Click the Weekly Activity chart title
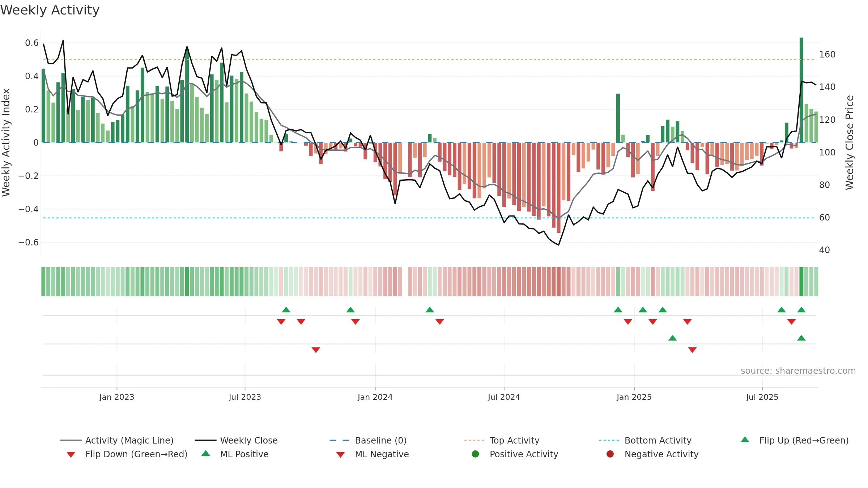This screenshot has height=488, width=868. click(x=50, y=10)
